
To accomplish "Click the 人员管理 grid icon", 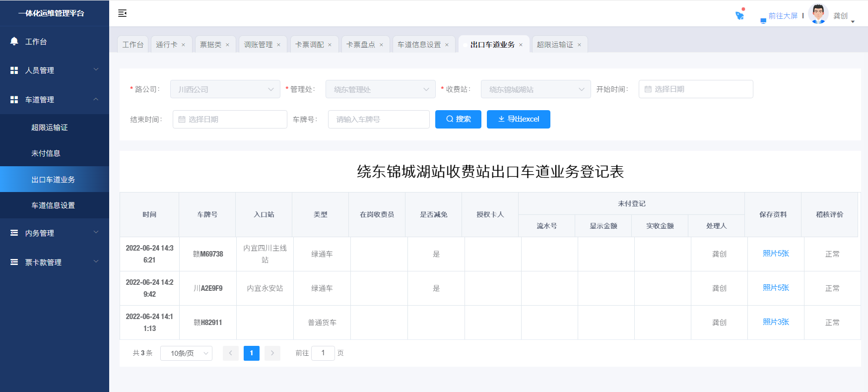I will coord(14,70).
